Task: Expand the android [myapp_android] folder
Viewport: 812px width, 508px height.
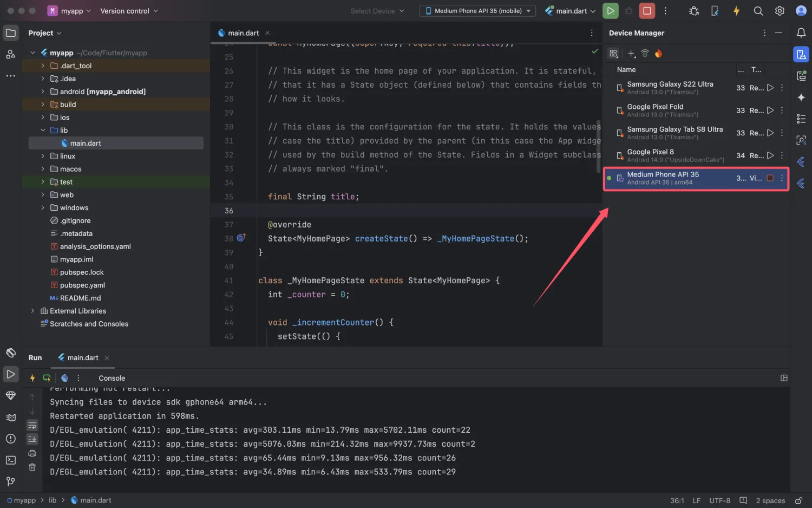Action: coord(43,92)
